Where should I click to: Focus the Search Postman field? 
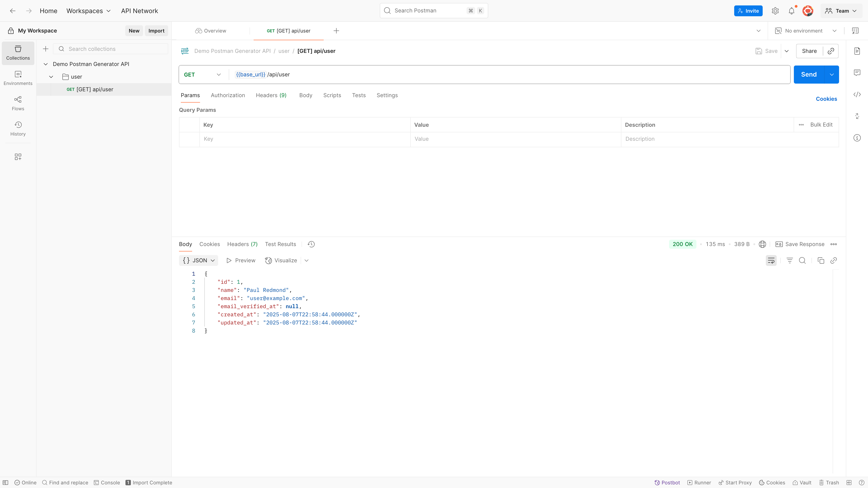pyautogui.click(x=434, y=11)
